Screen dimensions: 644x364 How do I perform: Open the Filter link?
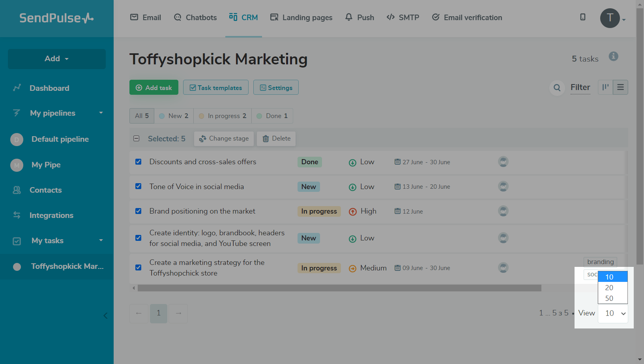point(580,87)
